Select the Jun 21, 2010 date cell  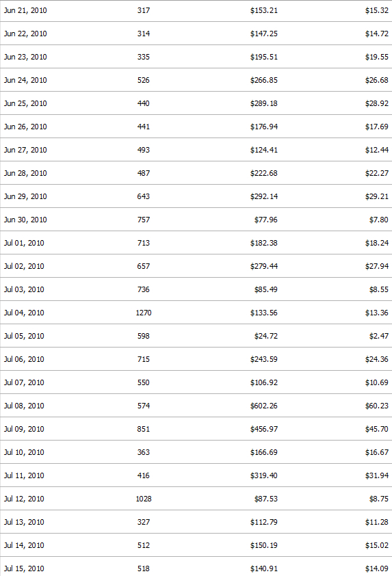tap(25, 11)
